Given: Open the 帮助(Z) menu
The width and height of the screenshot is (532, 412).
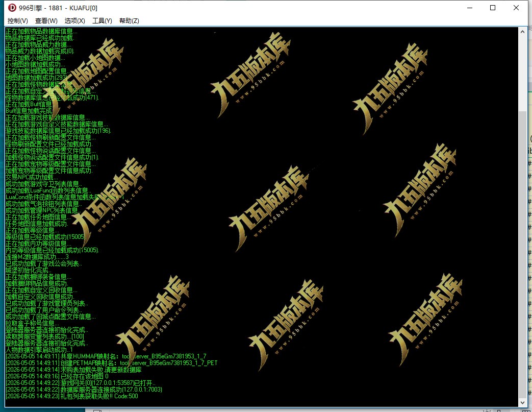Looking at the screenshot, I should coord(129,21).
